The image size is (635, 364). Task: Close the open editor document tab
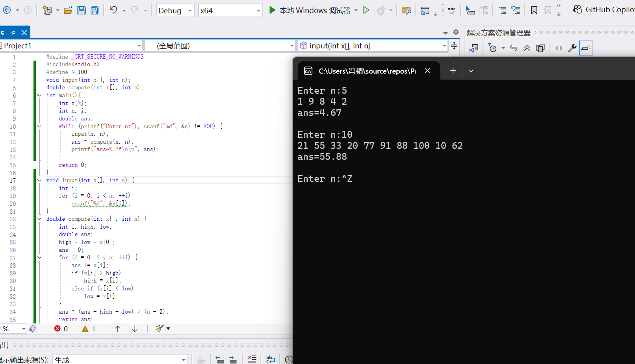tap(24, 33)
